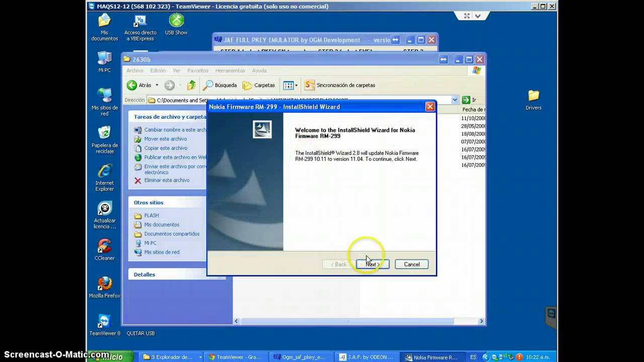644x362 pixels.
Task: Select the Actualizar licencia desktop icon
Action: coord(105,215)
